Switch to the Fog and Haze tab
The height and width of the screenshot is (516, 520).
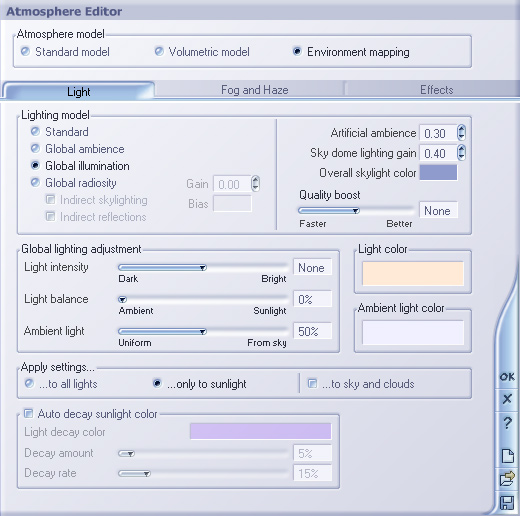point(255,90)
